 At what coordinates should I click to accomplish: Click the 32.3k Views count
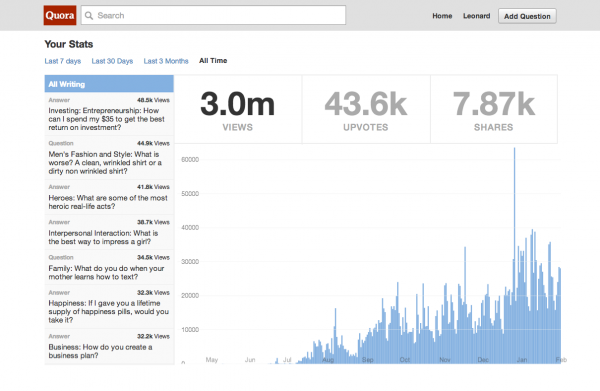coord(153,293)
